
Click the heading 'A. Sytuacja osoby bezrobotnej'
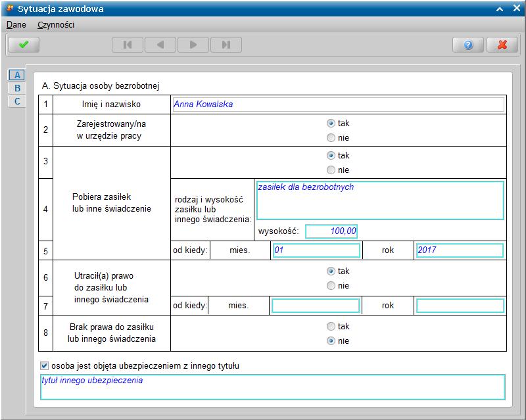pyautogui.click(x=101, y=86)
